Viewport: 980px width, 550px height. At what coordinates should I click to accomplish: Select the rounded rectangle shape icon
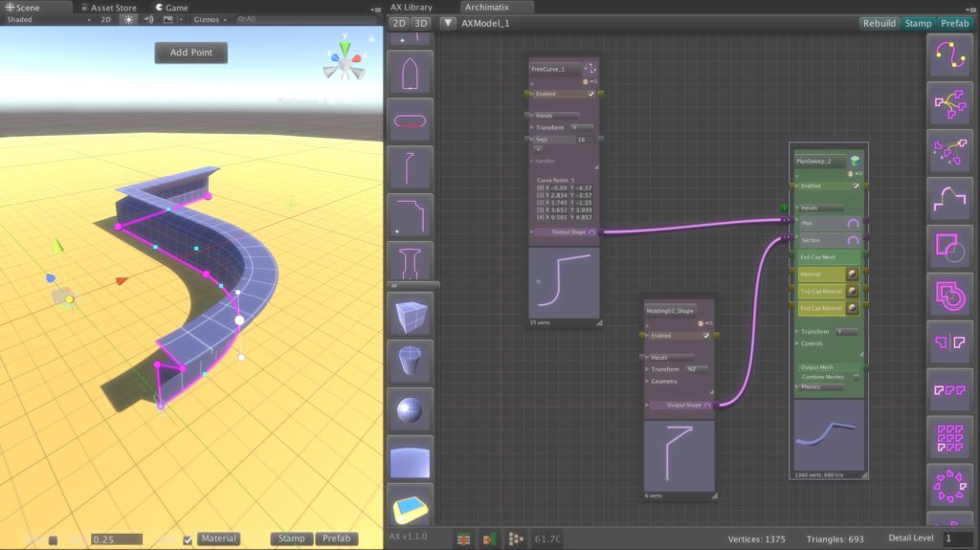(410, 121)
